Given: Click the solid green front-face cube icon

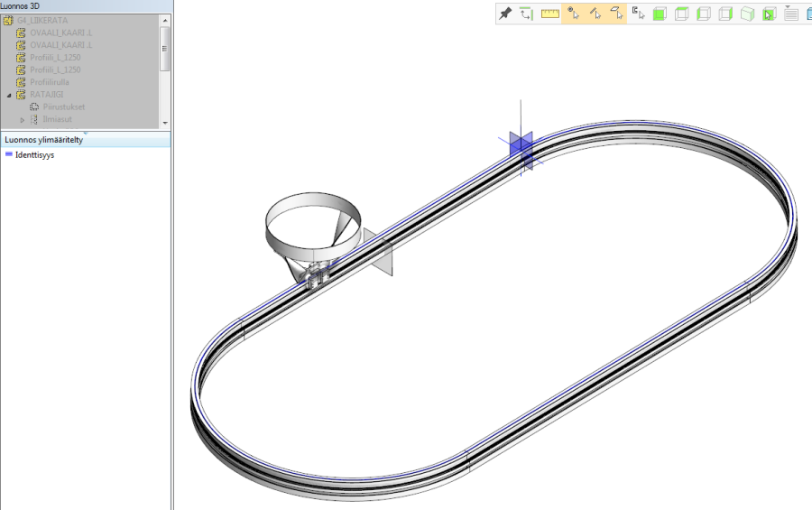Looking at the screenshot, I should (x=660, y=14).
